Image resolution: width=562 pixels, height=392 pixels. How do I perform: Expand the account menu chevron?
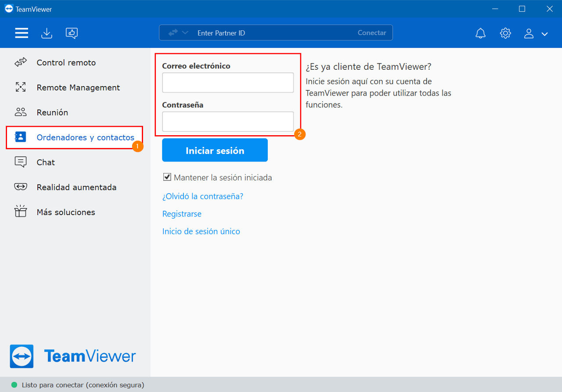545,34
